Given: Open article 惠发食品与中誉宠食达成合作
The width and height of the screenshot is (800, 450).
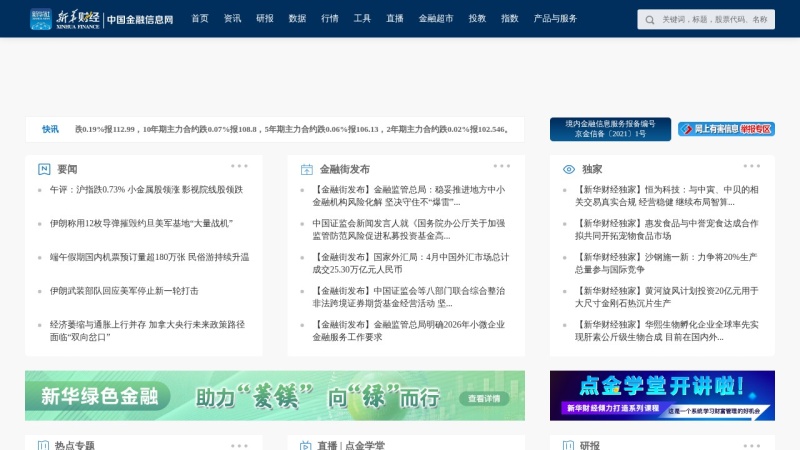Looking at the screenshot, I should click(667, 230).
